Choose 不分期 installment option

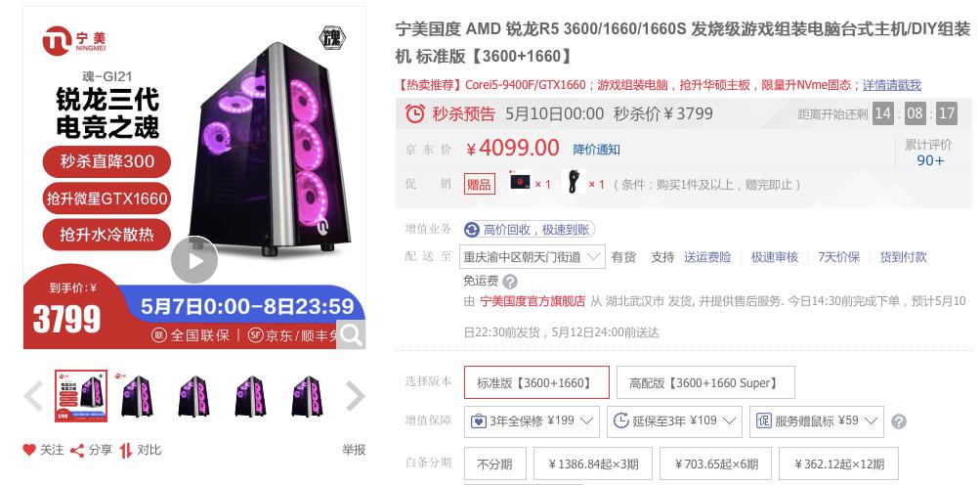(494, 463)
